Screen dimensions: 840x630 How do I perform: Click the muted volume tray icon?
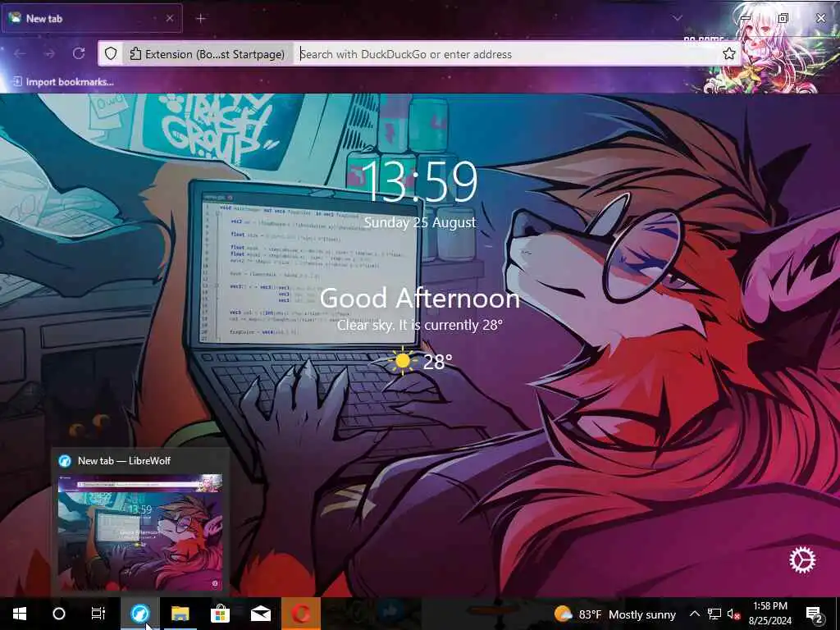click(733, 614)
